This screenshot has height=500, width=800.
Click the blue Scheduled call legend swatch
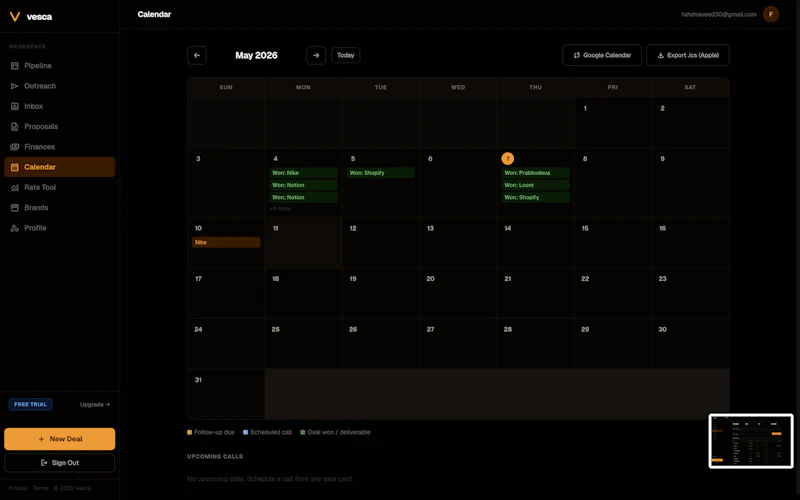click(x=245, y=432)
